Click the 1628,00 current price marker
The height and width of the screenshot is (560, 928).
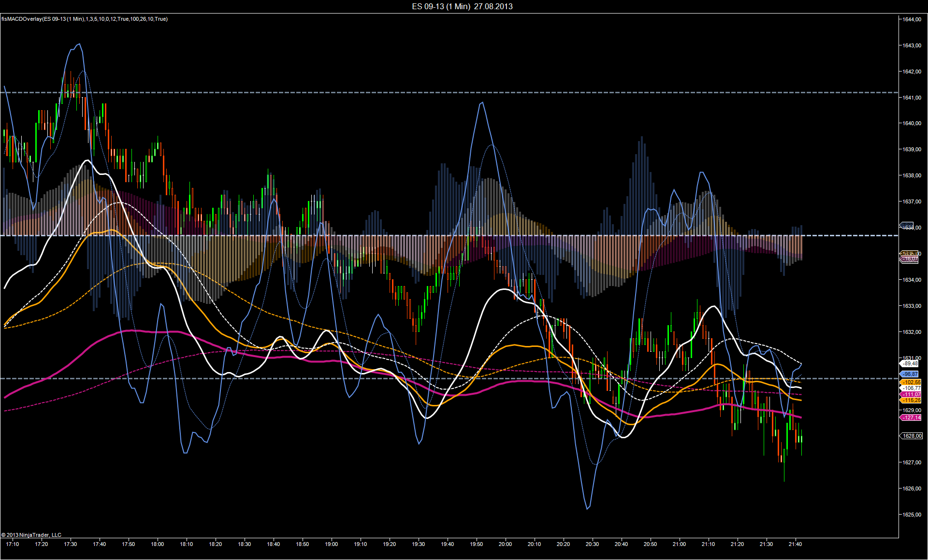point(912,436)
